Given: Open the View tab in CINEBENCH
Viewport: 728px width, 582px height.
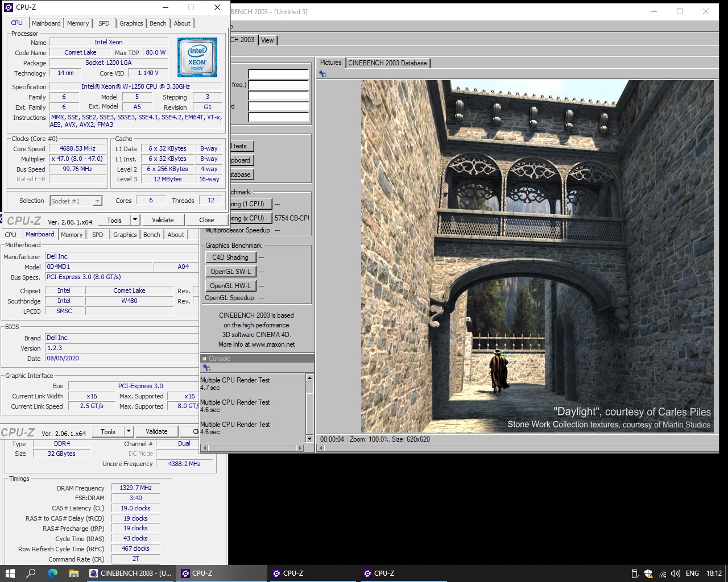Looking at the screenshot, I should pyautogui.click(x=267, y=40).
